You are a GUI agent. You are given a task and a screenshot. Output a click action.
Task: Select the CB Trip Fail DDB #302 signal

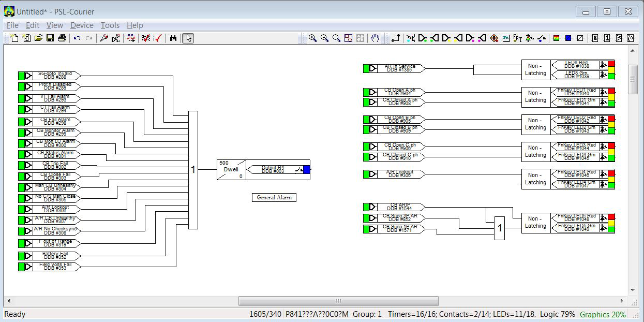click(49, 165)
